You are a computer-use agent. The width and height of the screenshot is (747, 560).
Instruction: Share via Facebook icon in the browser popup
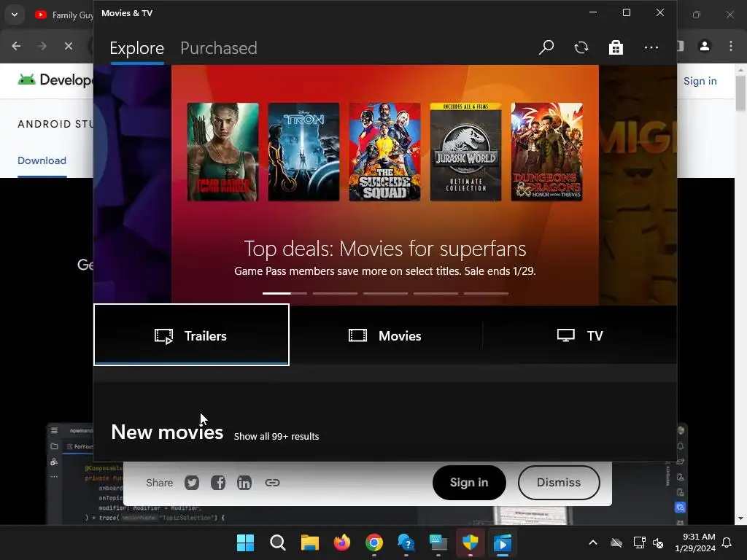pos(218,483)
